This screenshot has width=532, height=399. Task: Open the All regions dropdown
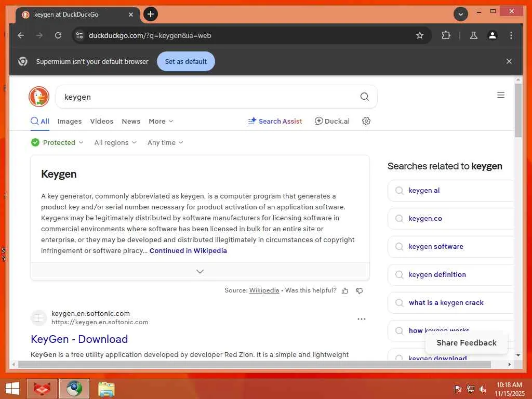point(115,142)
